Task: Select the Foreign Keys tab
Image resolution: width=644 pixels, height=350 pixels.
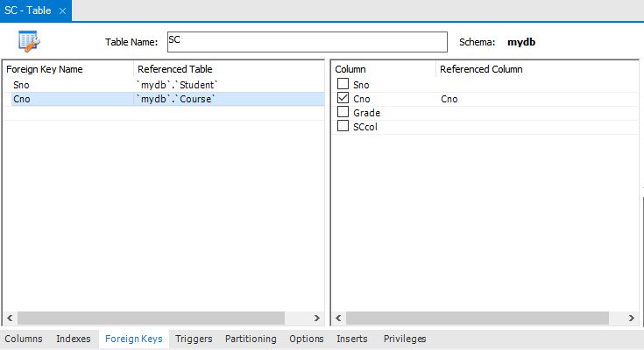Action: (133, 339)
